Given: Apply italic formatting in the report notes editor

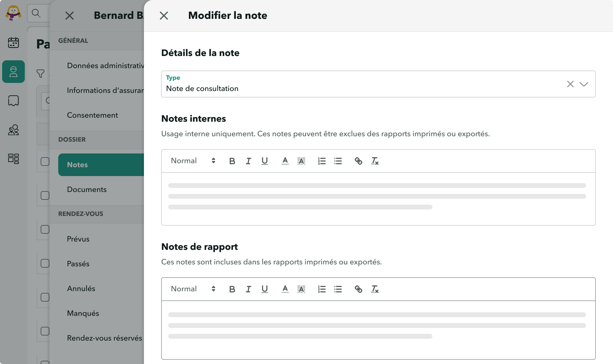Looking at the screenshot, I should coord(248,289).
